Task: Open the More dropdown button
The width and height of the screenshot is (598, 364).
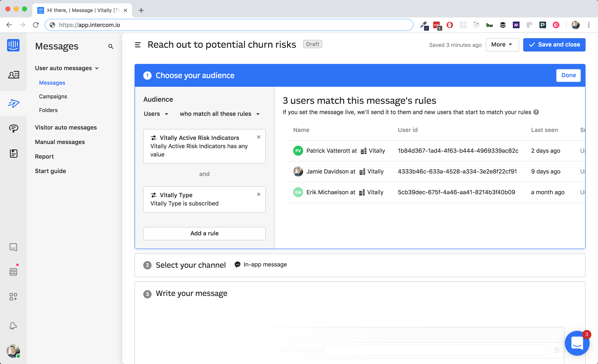Action: click(502, 45)
